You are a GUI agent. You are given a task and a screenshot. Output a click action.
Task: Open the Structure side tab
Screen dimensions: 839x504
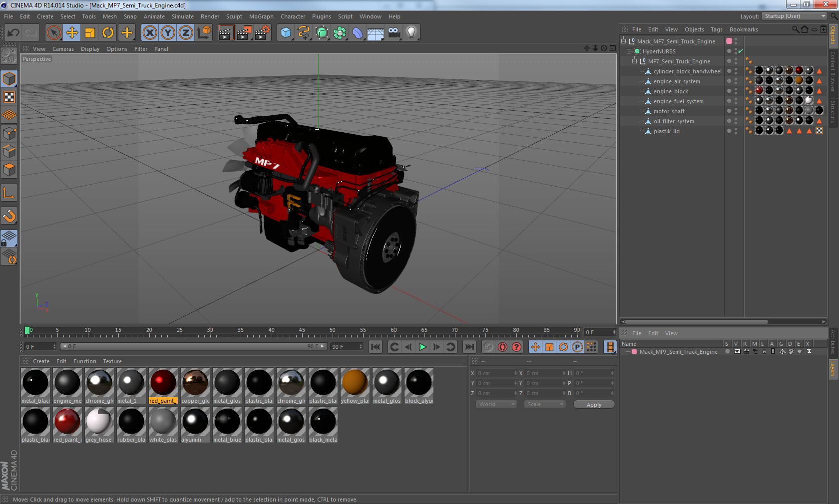pos(833,112)
